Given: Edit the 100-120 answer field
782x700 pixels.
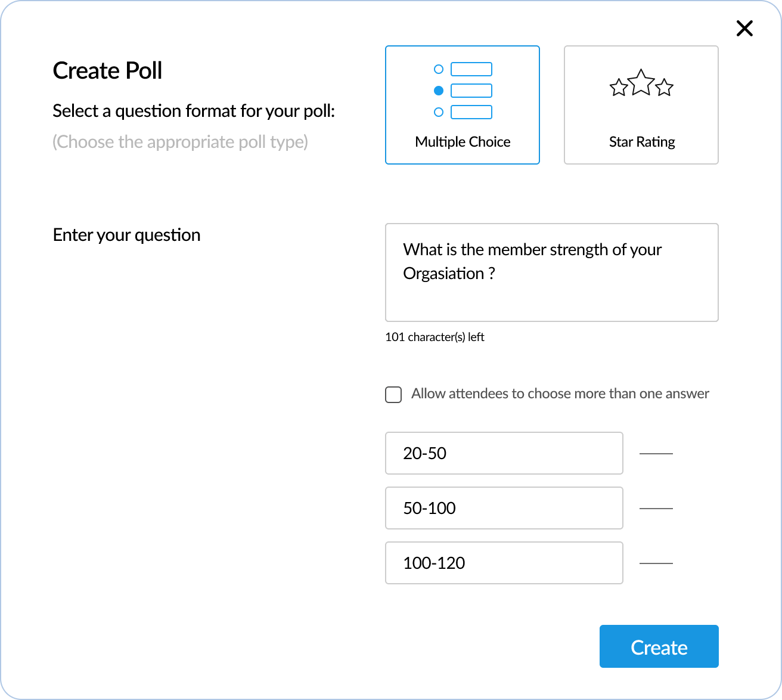Looking at the screenshot, I should tap(504, 563).
